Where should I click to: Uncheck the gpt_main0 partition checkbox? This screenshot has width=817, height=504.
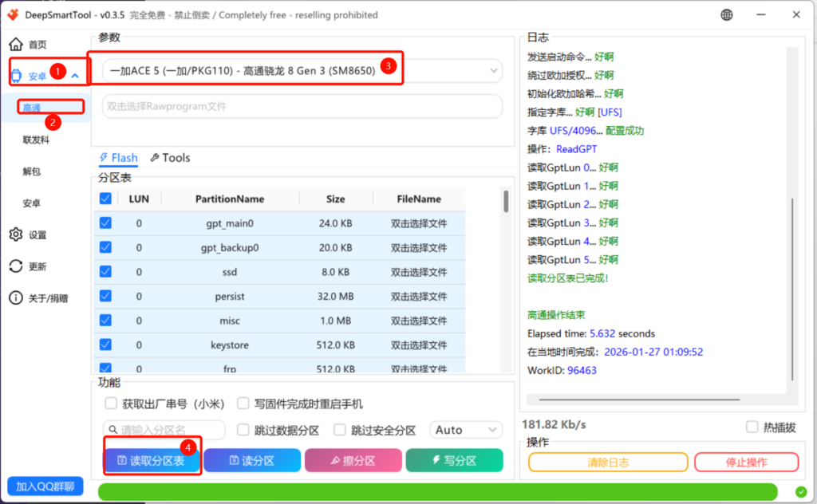[105, 223]
